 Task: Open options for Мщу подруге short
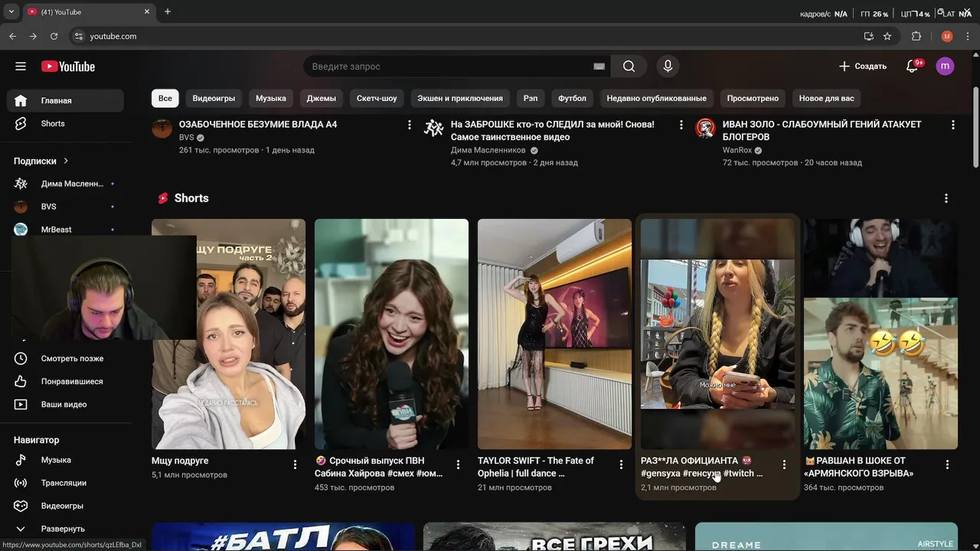coord(295,465)
